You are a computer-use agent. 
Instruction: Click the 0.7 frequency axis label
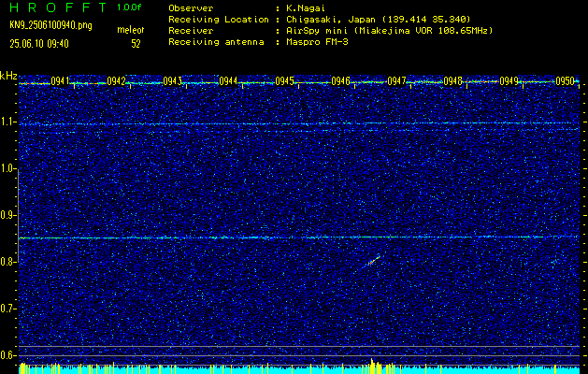click(7, 309)
